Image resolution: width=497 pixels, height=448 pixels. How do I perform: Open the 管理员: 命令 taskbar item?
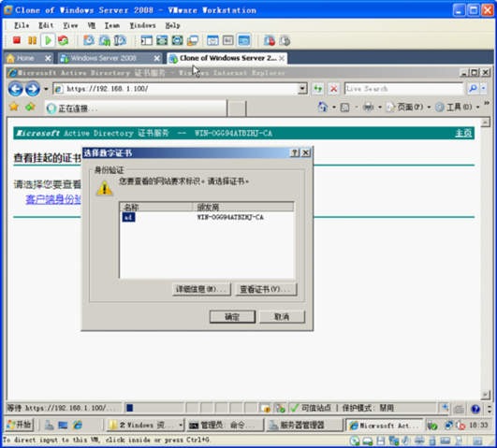click(x=225, y=425)
